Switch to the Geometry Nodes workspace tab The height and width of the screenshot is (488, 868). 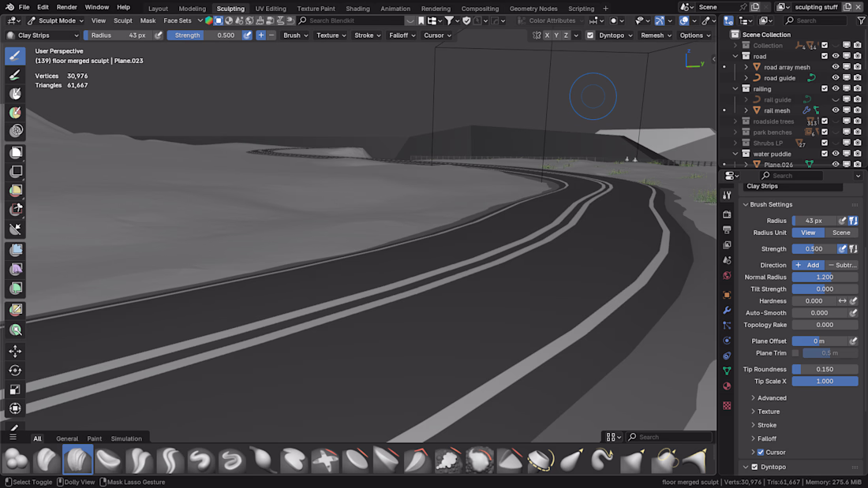[x=533, y=9]
